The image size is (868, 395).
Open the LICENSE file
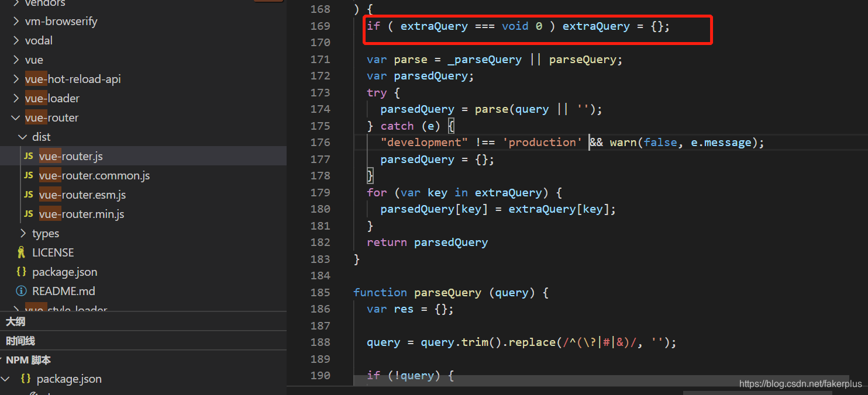143,253
